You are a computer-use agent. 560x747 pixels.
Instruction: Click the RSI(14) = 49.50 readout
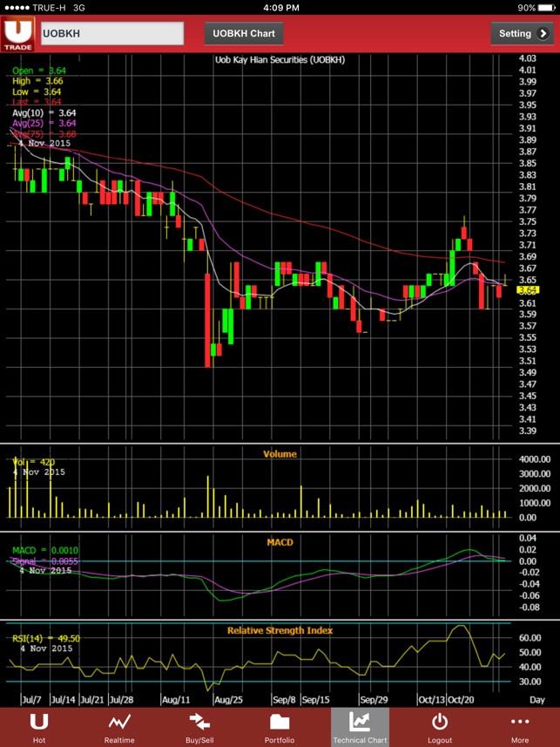coord(46,638)
